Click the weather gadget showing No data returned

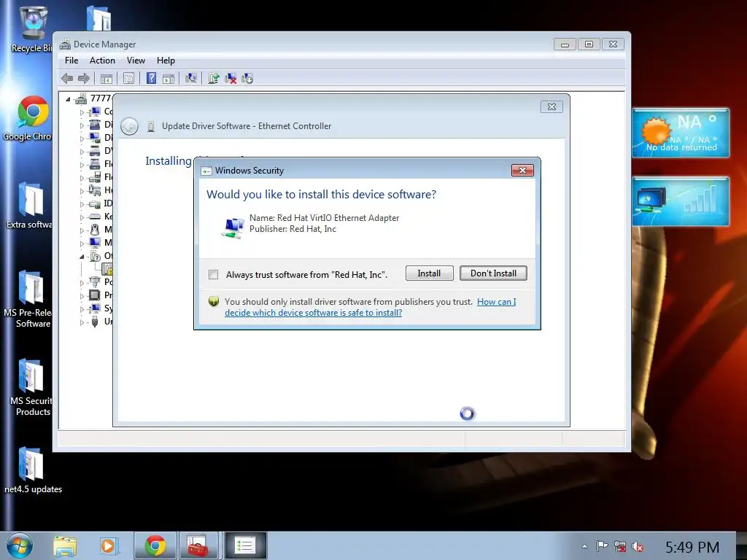click(x=681, y=133)
